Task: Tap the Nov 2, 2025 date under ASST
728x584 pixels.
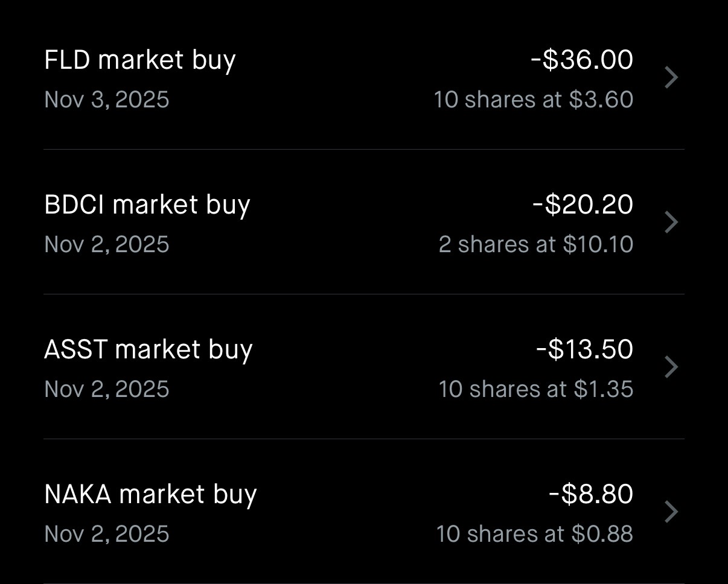Action: 107,389
